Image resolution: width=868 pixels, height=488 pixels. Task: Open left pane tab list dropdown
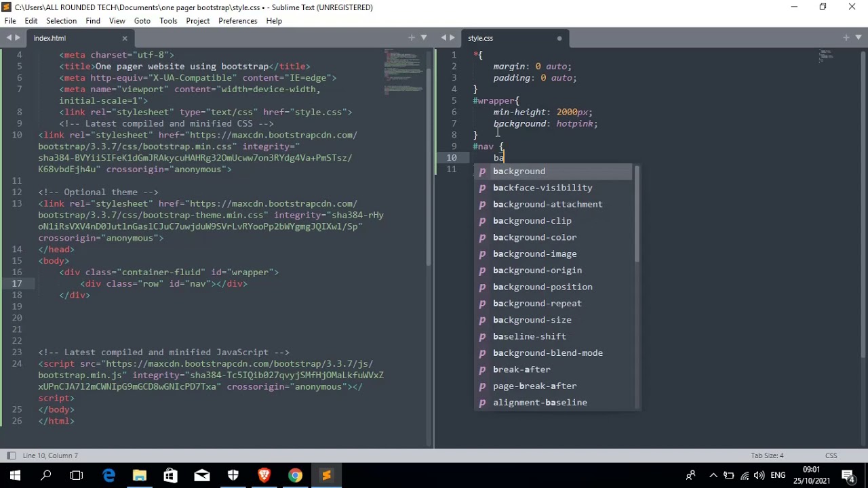pos(424,37)
